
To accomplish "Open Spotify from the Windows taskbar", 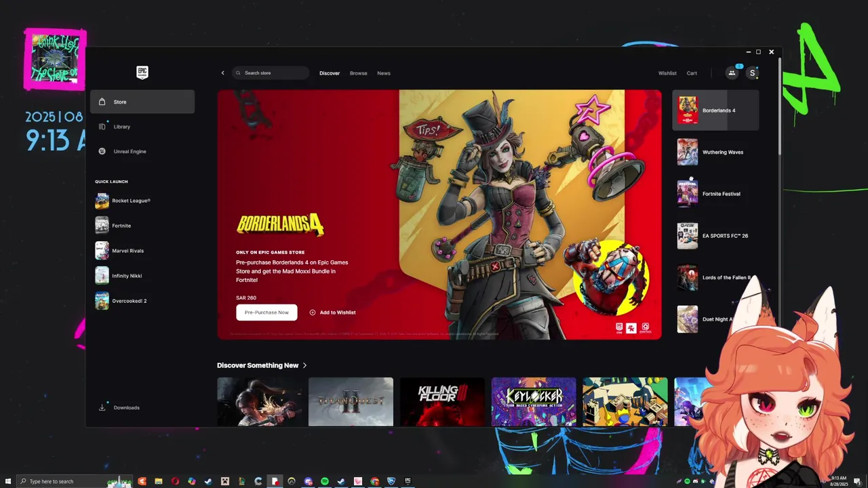I will 325,481.
